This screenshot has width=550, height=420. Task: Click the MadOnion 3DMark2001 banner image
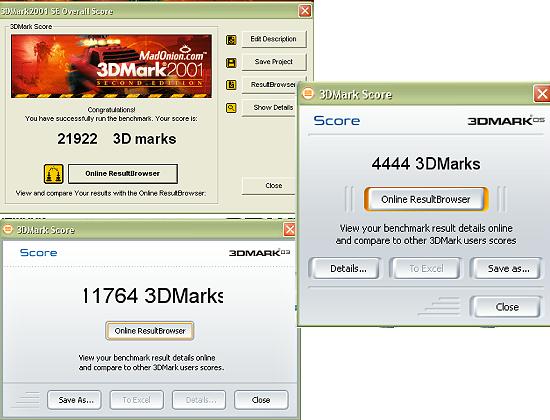pos(112,66)
